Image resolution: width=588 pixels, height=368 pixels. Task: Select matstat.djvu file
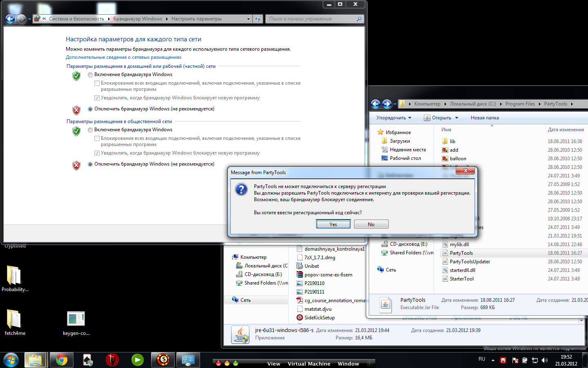(x=314, y=309)
